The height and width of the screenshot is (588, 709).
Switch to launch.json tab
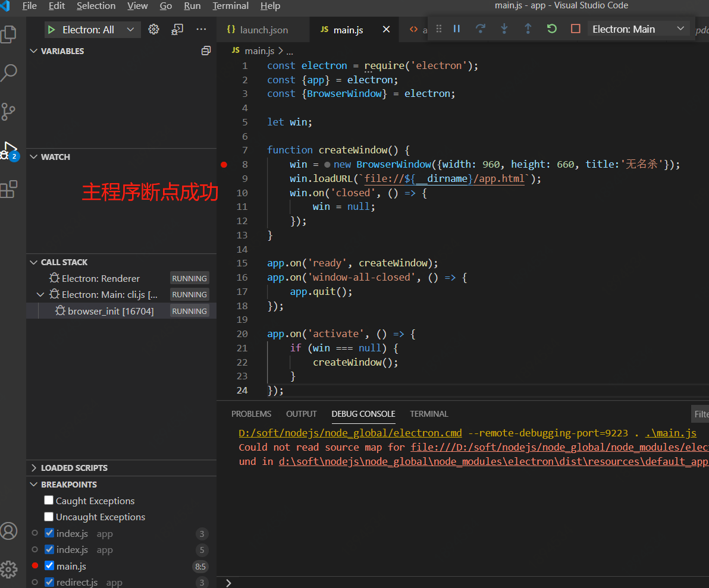click(263, 30)
